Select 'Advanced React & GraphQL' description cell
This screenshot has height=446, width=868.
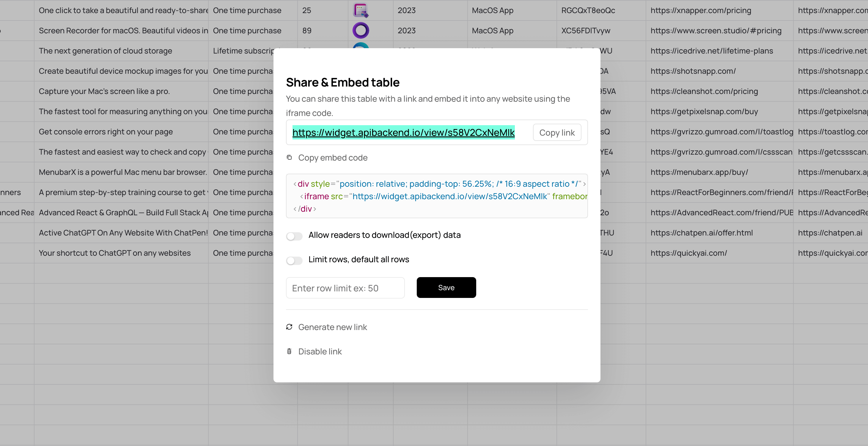click(x=121, y=213)
